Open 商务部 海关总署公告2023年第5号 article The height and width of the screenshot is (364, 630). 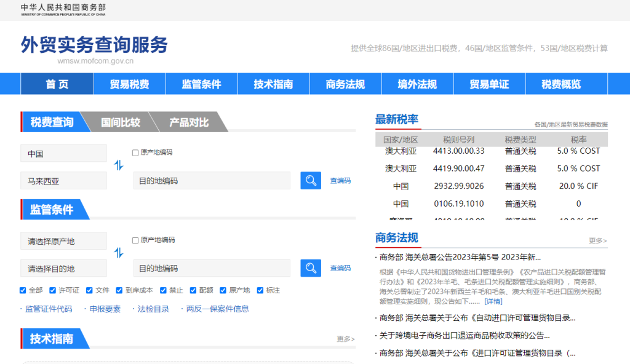point(460,257)
